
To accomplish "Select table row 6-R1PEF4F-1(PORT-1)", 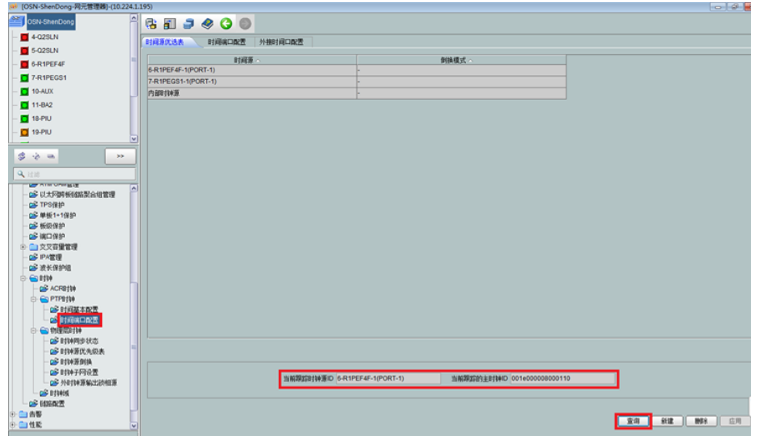I will (x=357, y=70).
